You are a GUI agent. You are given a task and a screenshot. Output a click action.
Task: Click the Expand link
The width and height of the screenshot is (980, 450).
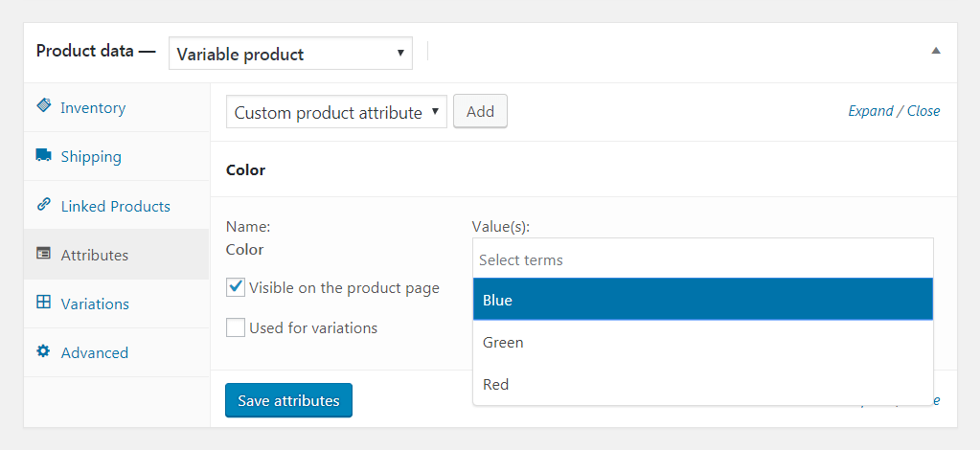(x=870, y=111)
